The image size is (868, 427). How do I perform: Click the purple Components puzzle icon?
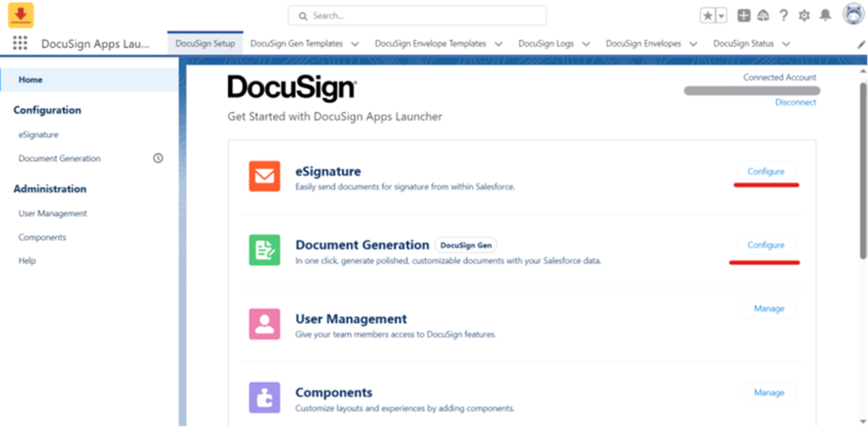pyautogui.click(x=264, y=397)
